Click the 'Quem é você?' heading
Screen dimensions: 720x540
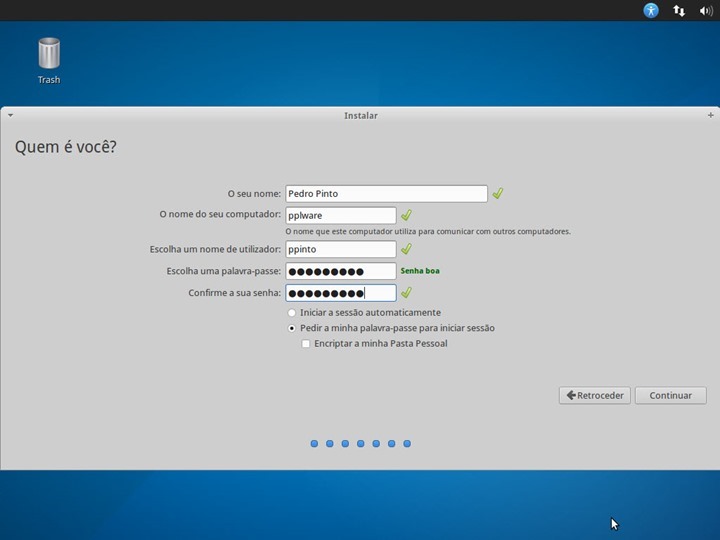coord(66,147)
